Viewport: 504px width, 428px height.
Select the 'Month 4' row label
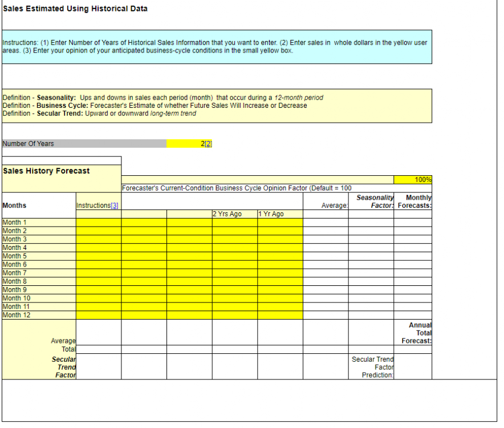[x=14, y=248]
